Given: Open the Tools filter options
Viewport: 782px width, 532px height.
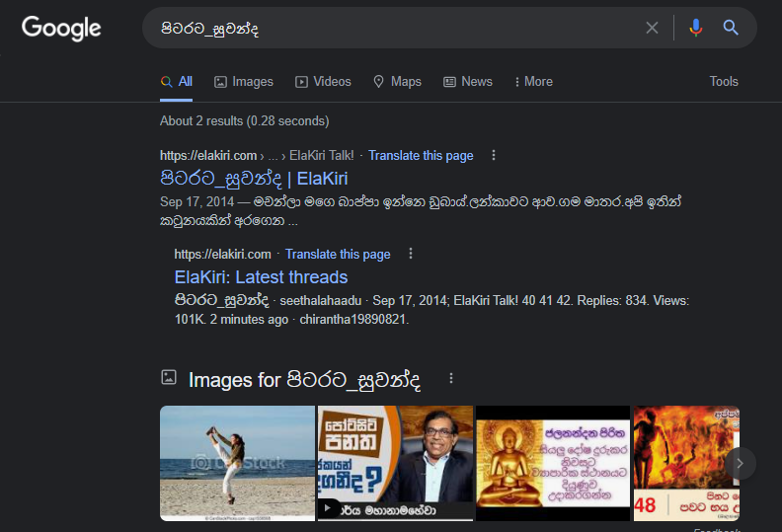Looking at the screenshot, I should [x=724, y=81].
